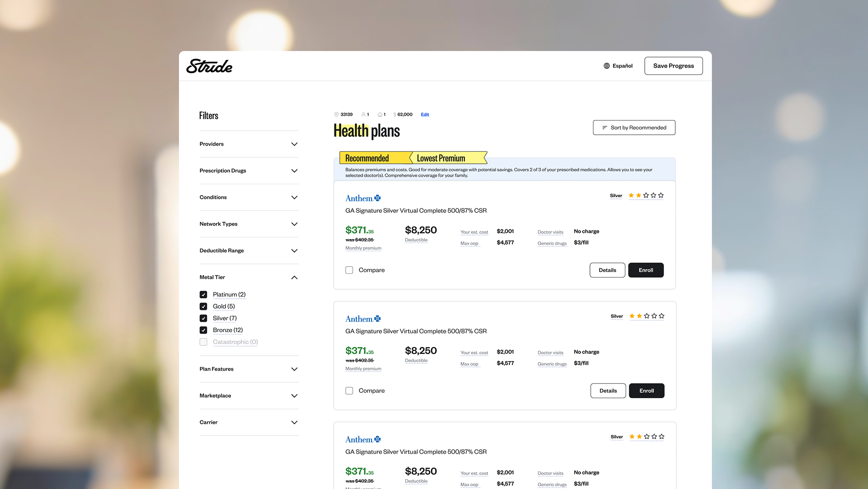The height and width of the screenshot is (489, 868).
Task: Click the Stride logo
Action: (x=209, y=66)
